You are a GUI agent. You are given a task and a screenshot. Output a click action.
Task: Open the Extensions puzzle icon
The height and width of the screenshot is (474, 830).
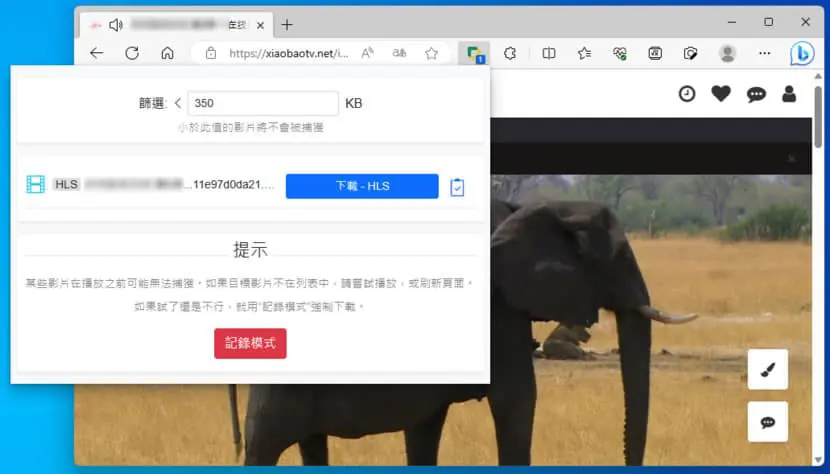pyautogui.click(x=510, y=53)
